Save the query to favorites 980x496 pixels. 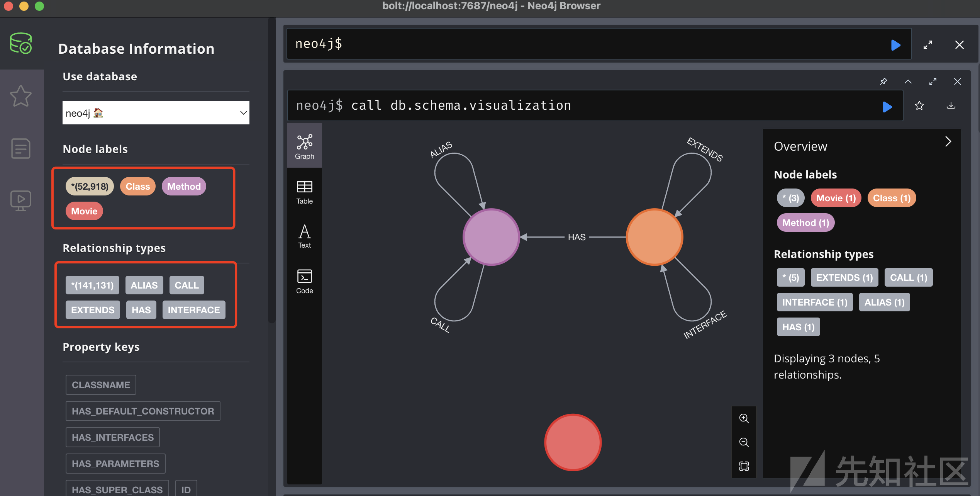(919, 105)
